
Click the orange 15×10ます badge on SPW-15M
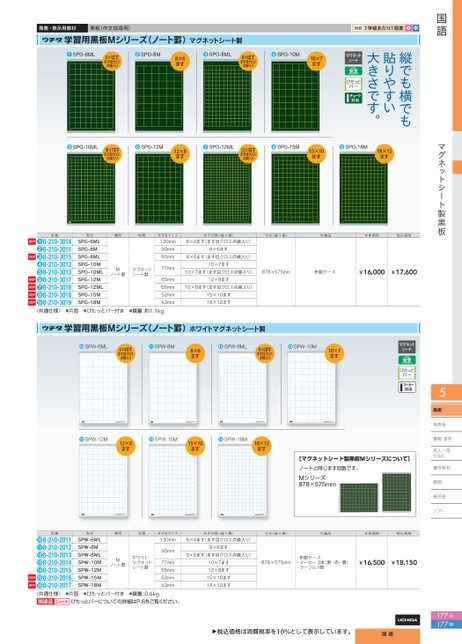tap(195, 446)
